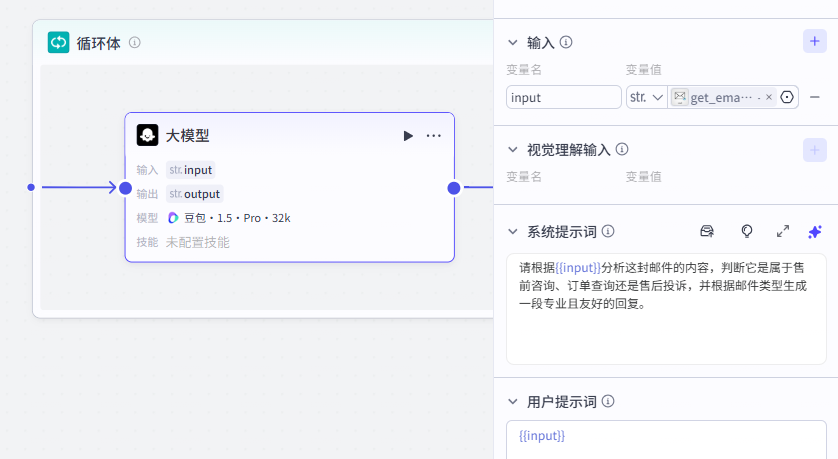The width and height of the screenshot is (838, 459).
Task: Click the lightbulb icon beside 系统提示词
Action: 746,232
